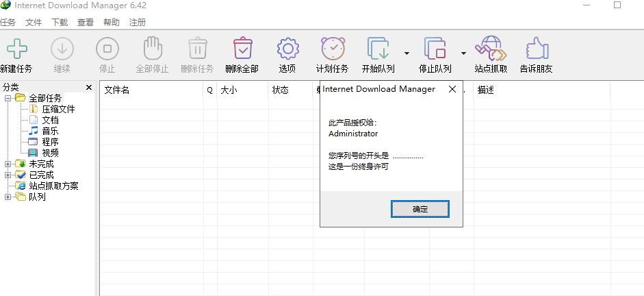The width and height of the screenshot is (644, 296).
Task: Open 站点抓取方案 tree entry
Action: [x=53, y=186]
